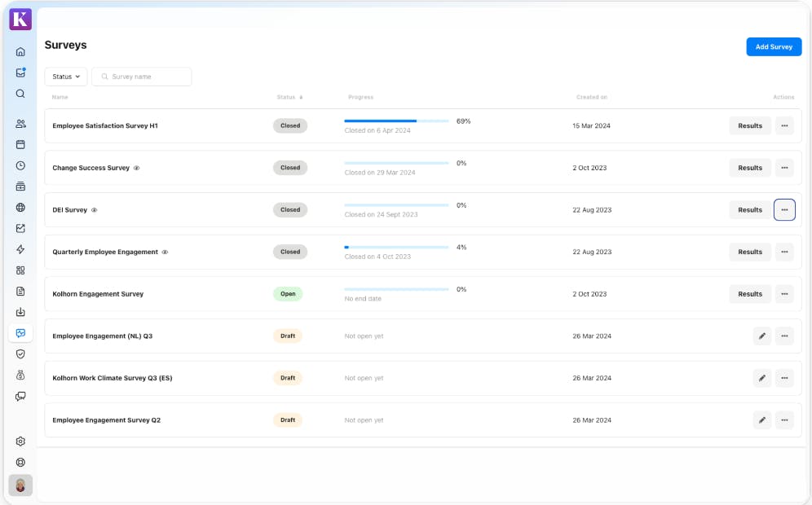Edit Employee Engagement (NL) Q3 with pencil
Screen dimensions: 812x505
761,336
